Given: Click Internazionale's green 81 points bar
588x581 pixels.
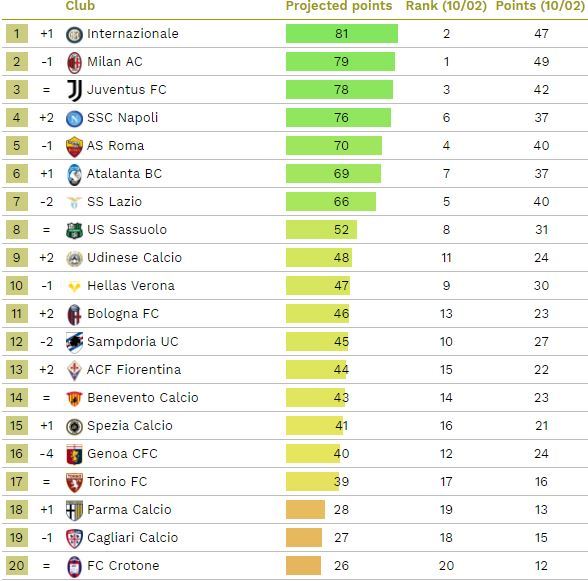Looking at the screenshot, I should coord(342,34).
